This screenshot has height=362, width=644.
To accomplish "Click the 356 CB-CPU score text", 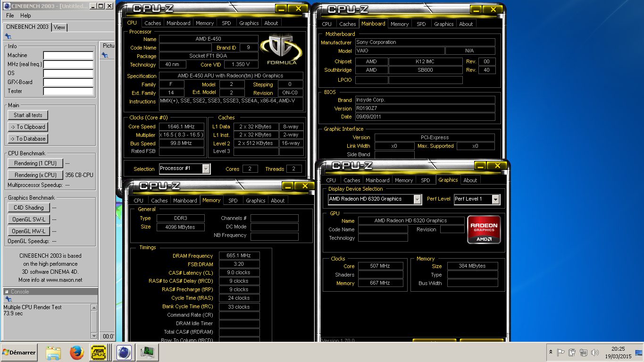I will 79,175.
